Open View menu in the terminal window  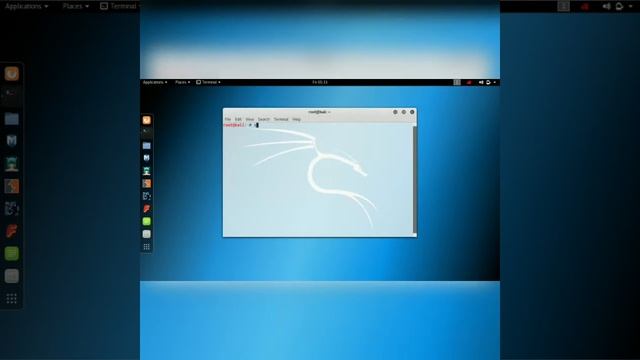coord(249,119)
